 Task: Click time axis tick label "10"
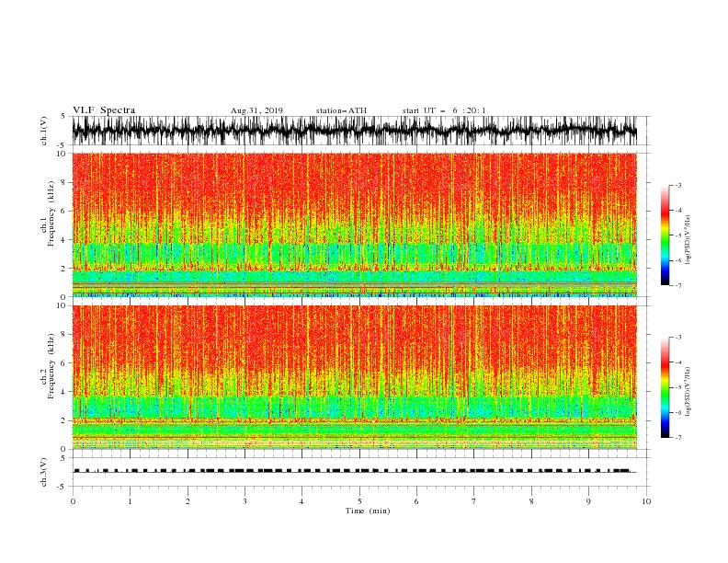tap(646, 501)
